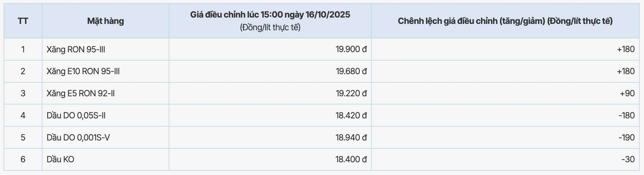644x175 pixels.
Task: Click the 'TT' column header
Action: (x=23, y=21)
